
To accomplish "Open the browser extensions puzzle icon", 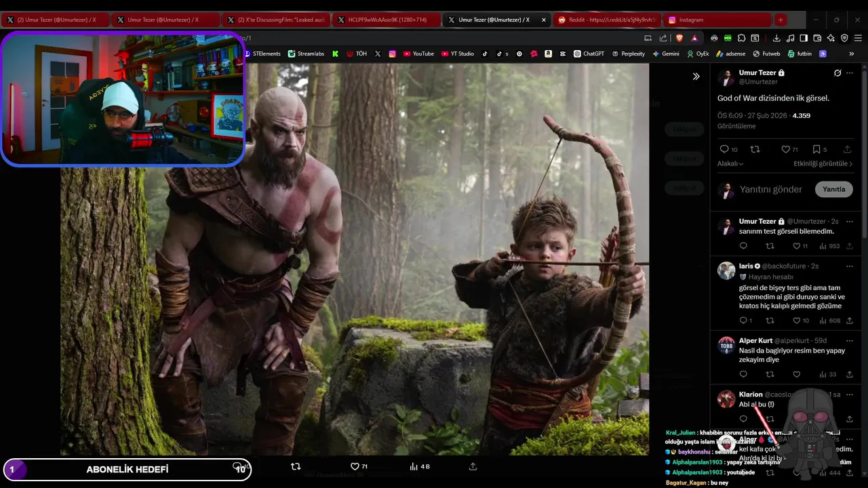I will pos(741,38).
